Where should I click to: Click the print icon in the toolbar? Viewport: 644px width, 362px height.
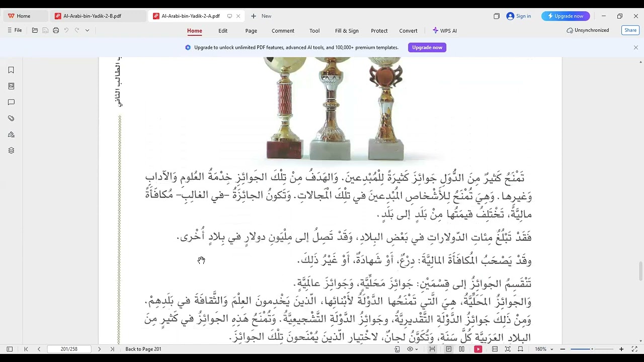click(56, 31)
